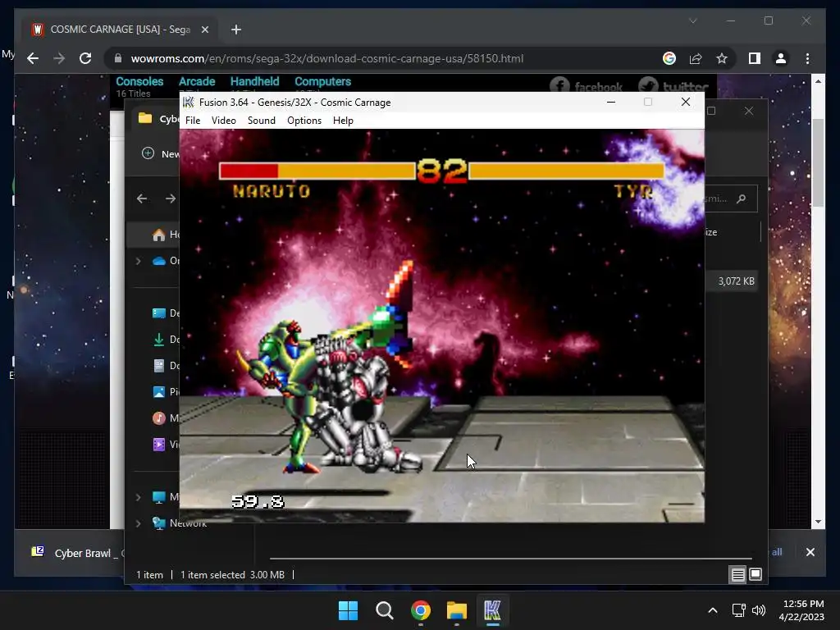Open Windows taskbar search

[384, 610]
